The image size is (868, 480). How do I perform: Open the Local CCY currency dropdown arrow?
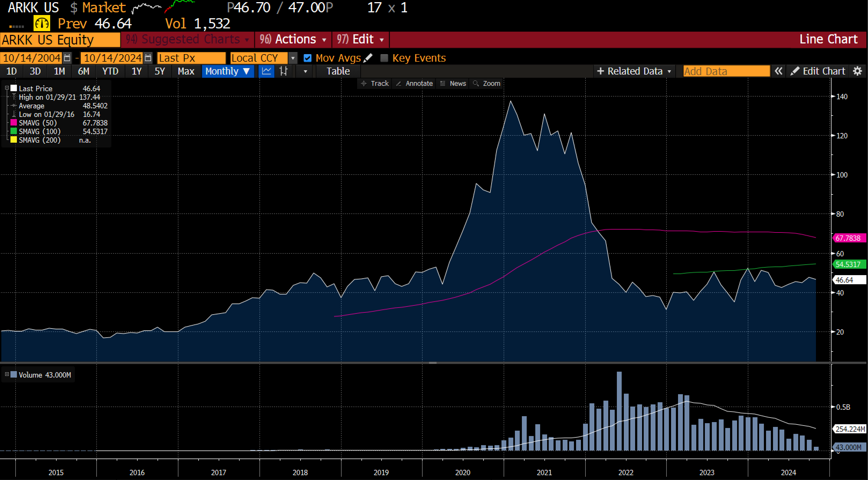click(x=293, y=58)
